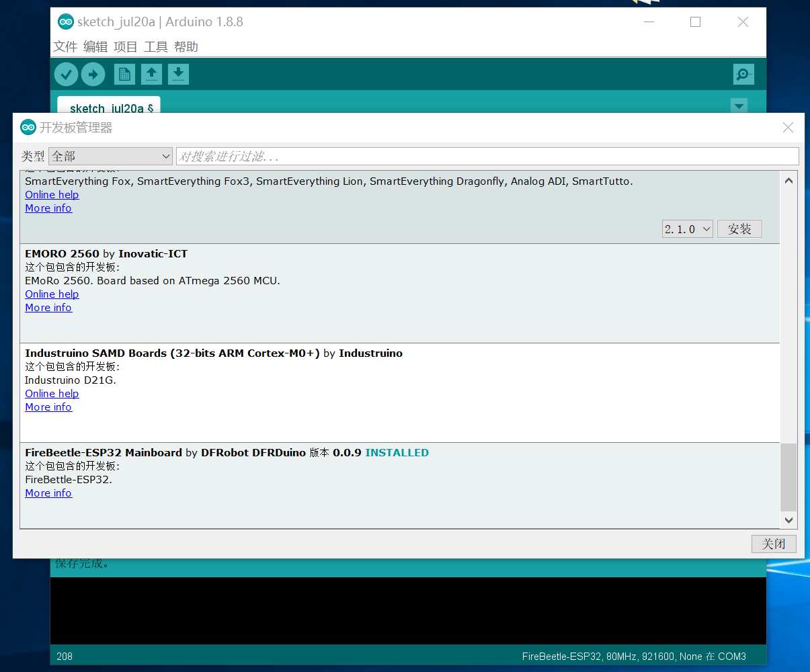810x672 pixels.
Task: Close the 开发板管理器 dialog with X
Action: coord(788,127)
